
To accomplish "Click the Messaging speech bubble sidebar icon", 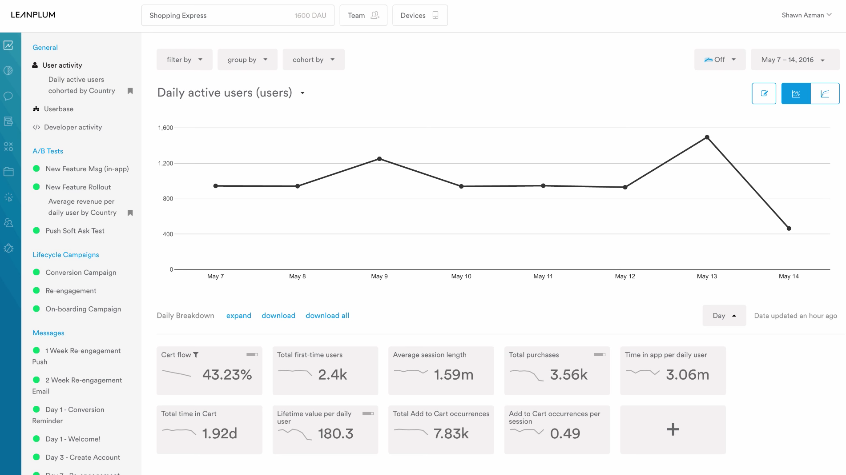I will pos(8,96).
